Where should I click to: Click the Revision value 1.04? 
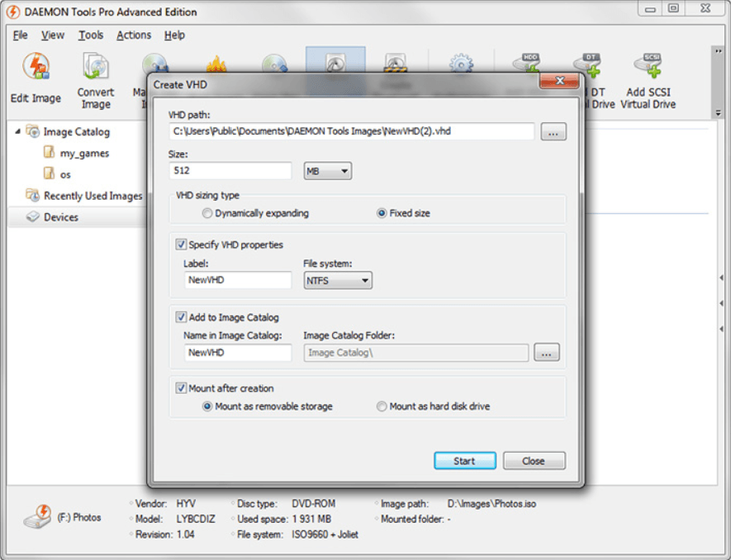(186, 534)
